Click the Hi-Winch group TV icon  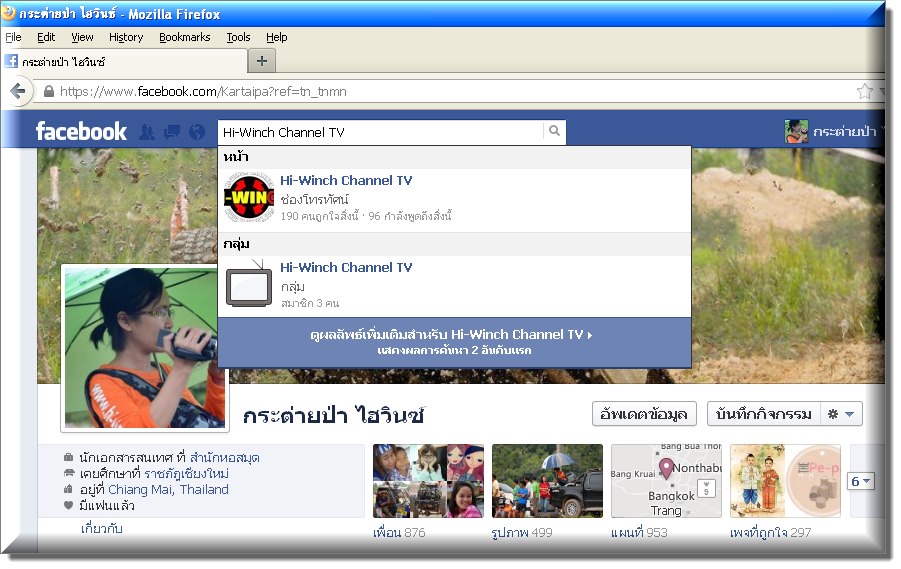248,284
